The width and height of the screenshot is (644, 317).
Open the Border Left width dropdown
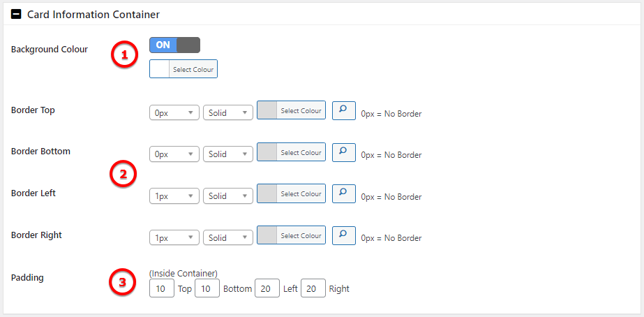click(174, 196)
